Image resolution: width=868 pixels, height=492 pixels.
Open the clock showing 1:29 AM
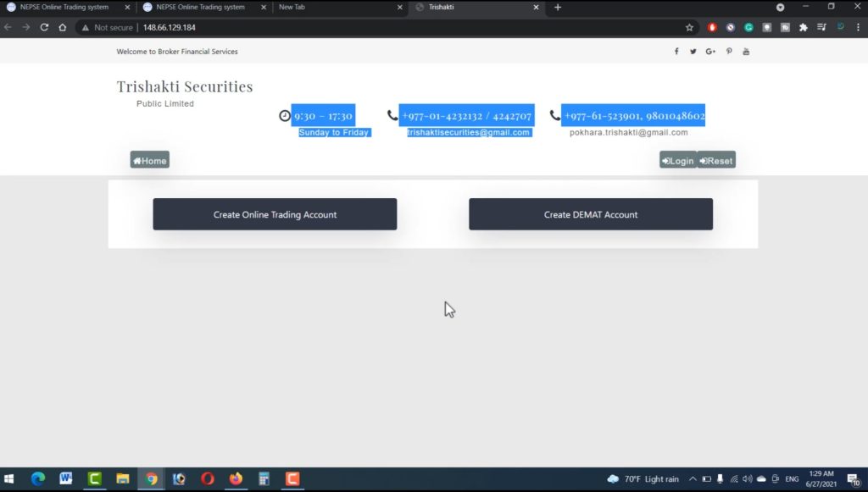point(821,478)
